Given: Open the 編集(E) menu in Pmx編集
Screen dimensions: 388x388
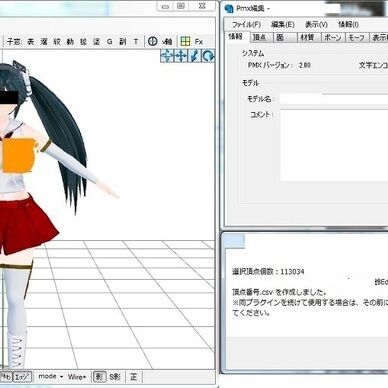Looking at the screenshot, I should pyautogui.click(x=283, y=25).
